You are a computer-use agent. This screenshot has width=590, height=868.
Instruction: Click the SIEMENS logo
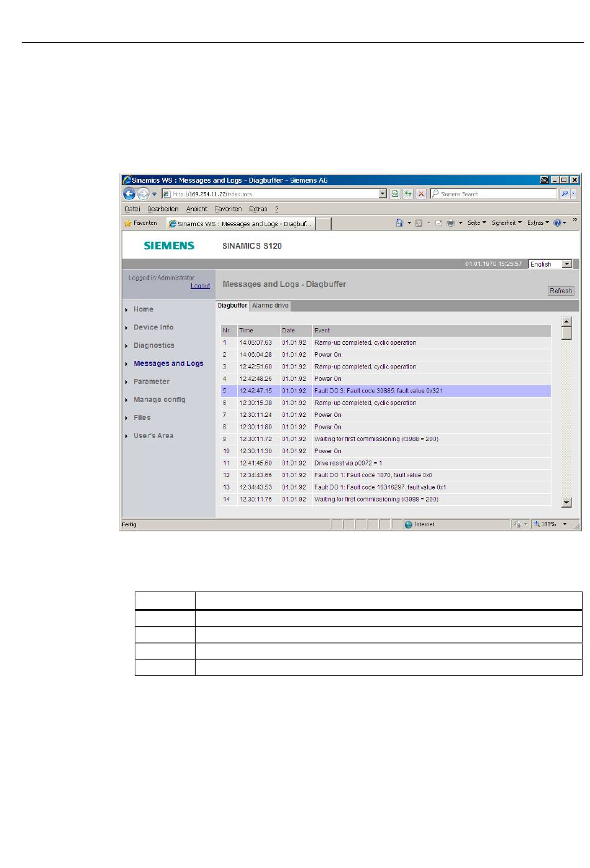pyautogui.click(x=169, y=245)
